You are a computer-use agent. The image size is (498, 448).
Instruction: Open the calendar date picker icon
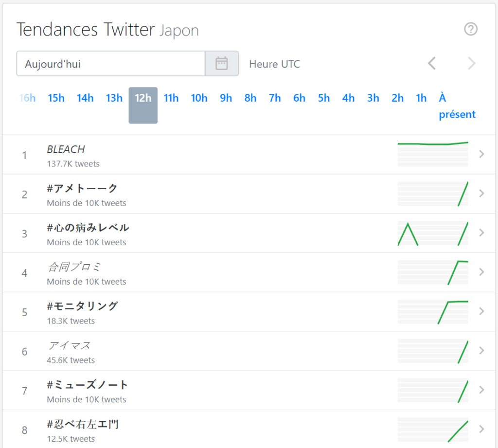tap(222, 63)
